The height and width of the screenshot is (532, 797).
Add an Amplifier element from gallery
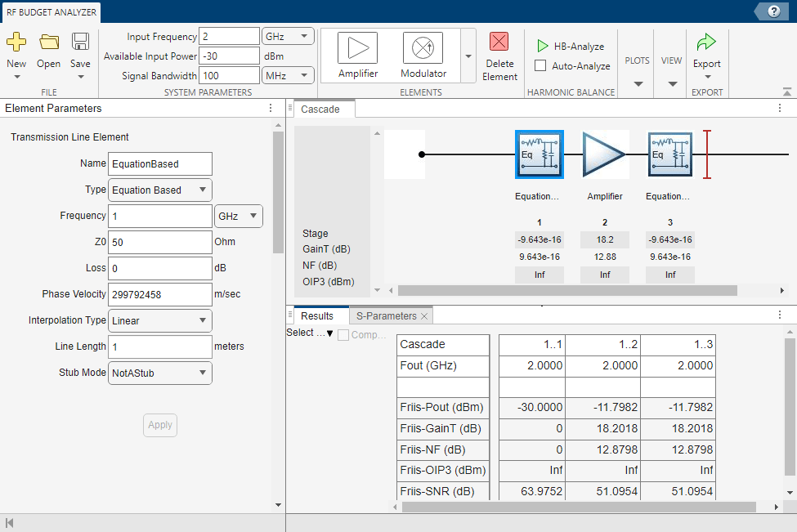[x=357, y=55]
